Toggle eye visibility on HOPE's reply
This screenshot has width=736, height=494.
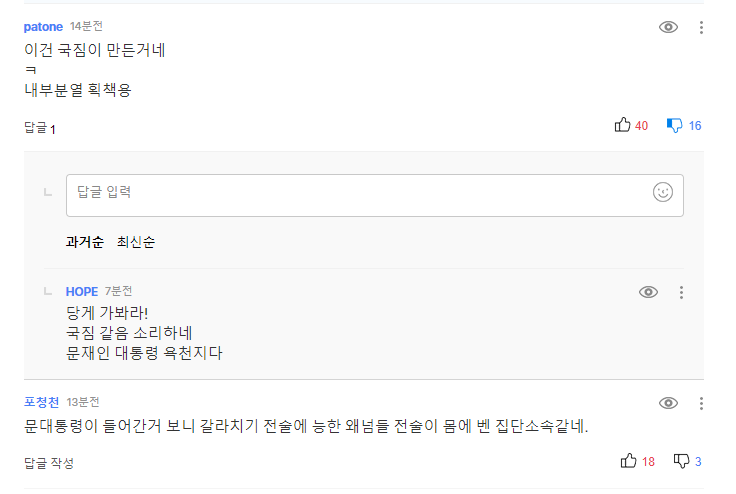click(x=649, y=292)
